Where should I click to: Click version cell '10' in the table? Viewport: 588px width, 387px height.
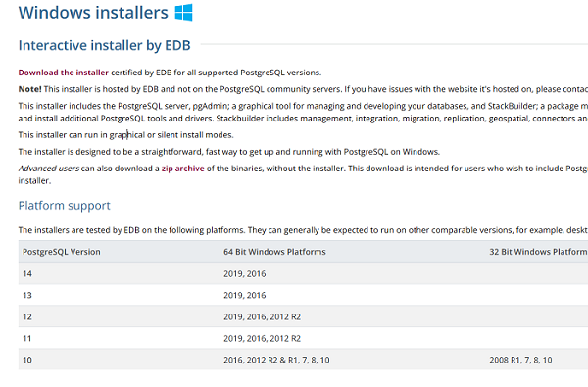(x=27, y=360)
